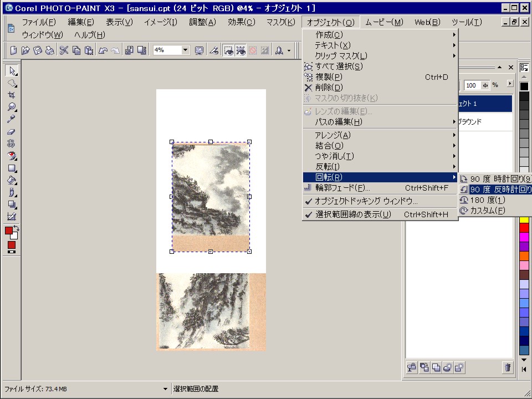Toggle object marquee visibility button
This screenshot has width=532, height=399.
point(241,50)
